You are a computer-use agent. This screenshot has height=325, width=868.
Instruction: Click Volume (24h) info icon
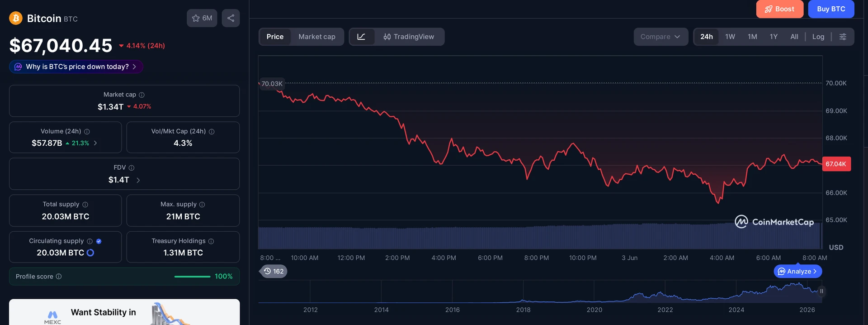87,131
